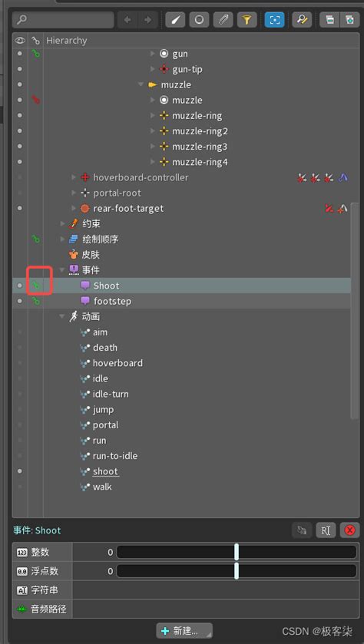
Task: Toggle the attachment paperclip filter icon
Action: tap(223, 20)
